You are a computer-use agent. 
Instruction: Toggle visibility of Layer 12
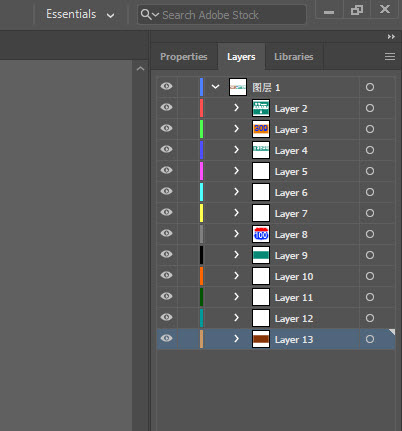click(166, 317)
